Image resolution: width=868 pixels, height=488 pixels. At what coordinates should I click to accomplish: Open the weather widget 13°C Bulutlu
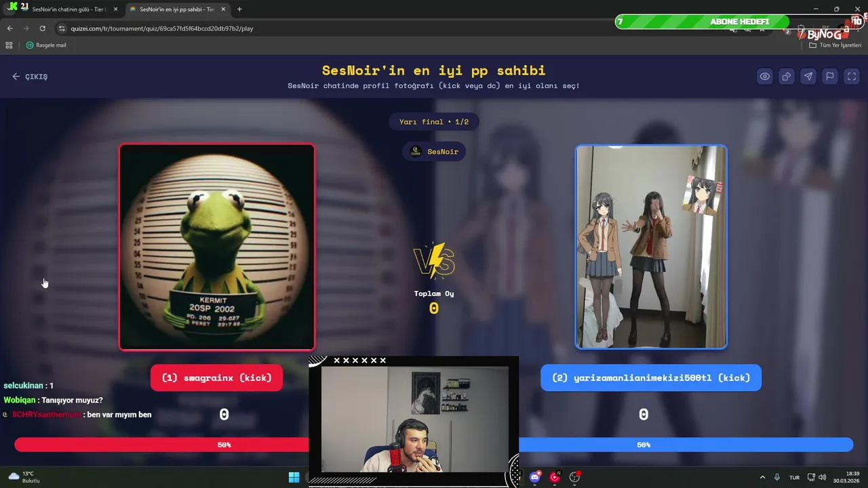[x=24, y=477]
